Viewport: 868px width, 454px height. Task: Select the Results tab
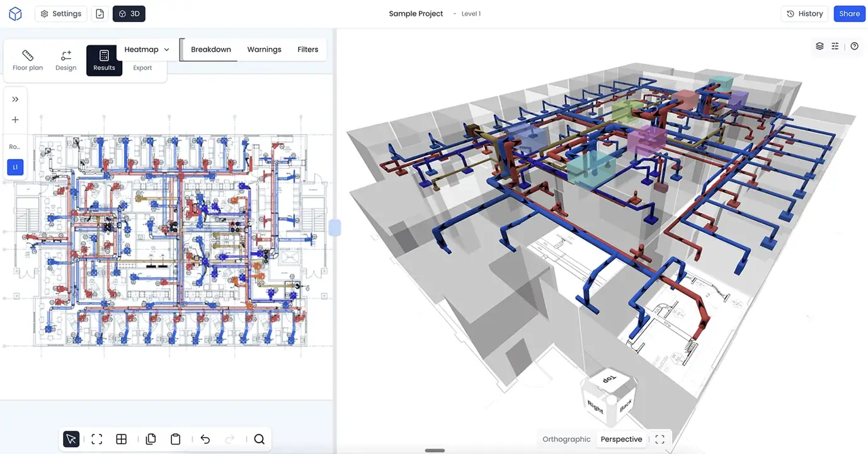click(104, 61)
